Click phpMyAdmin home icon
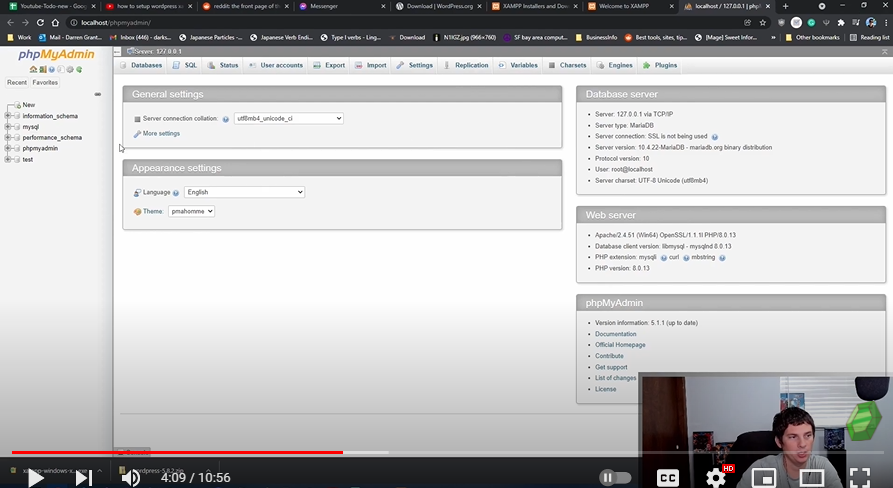Viewport: 893px width, 488px height. 34,69
